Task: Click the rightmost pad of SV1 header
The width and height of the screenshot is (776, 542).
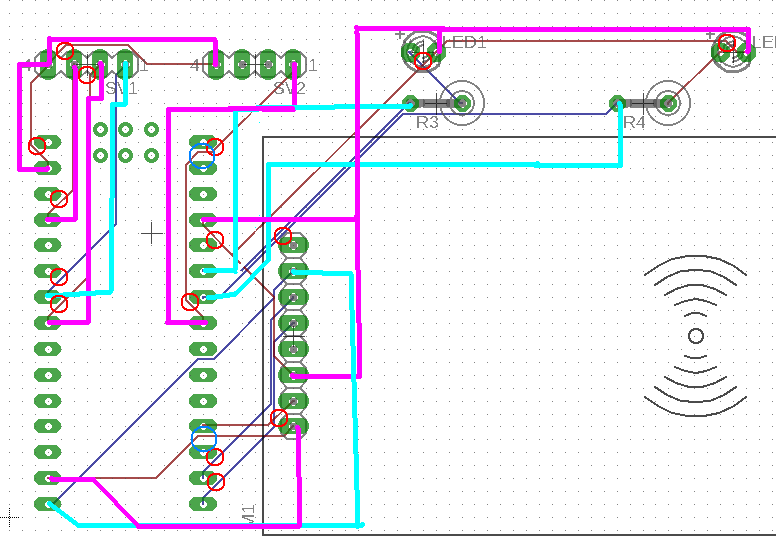Action: (x=124, y=65)
